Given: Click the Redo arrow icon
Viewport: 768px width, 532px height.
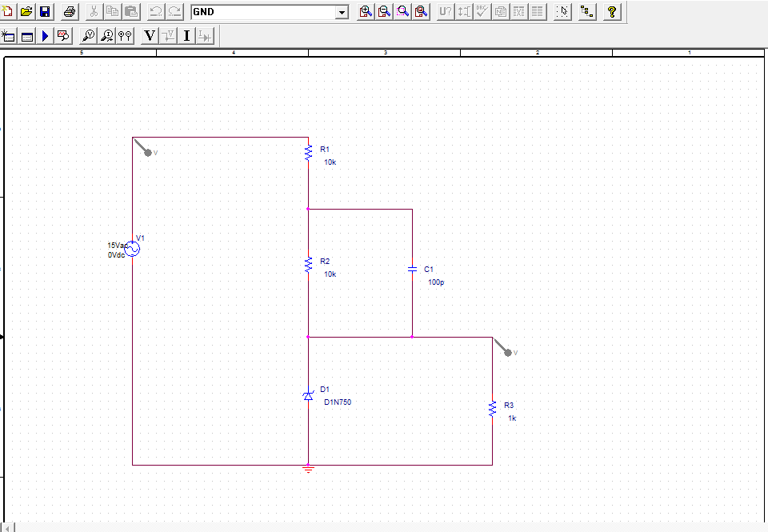Looking at the screenshot, I should [175, 12].
